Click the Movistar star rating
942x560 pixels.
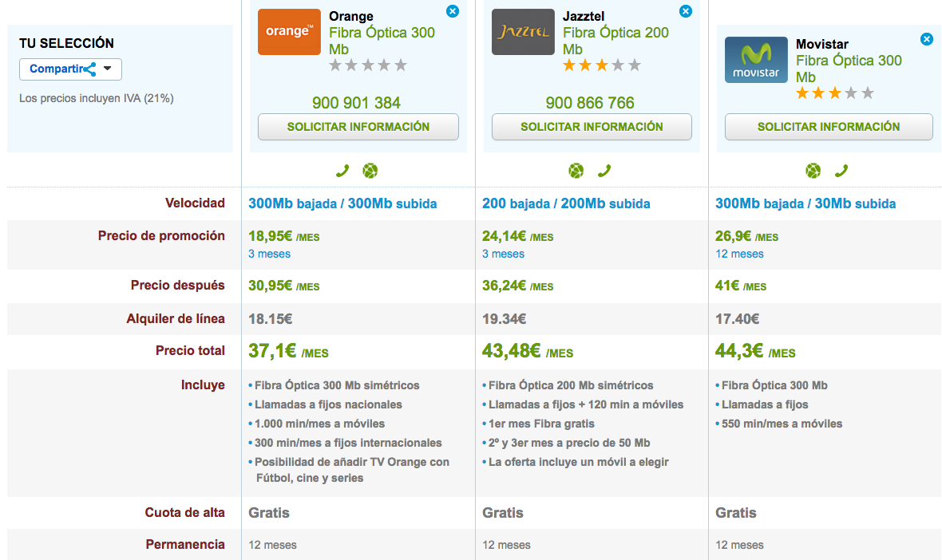pos(835,93)
